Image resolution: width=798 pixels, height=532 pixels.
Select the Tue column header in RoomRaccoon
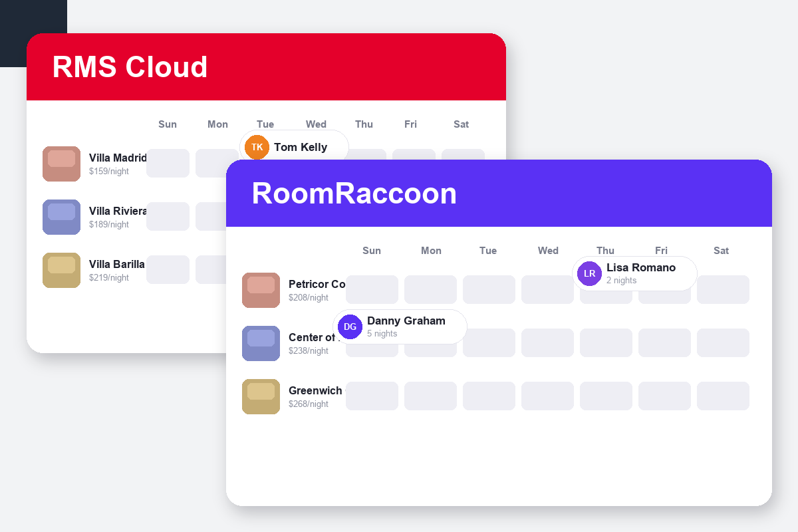488,251
